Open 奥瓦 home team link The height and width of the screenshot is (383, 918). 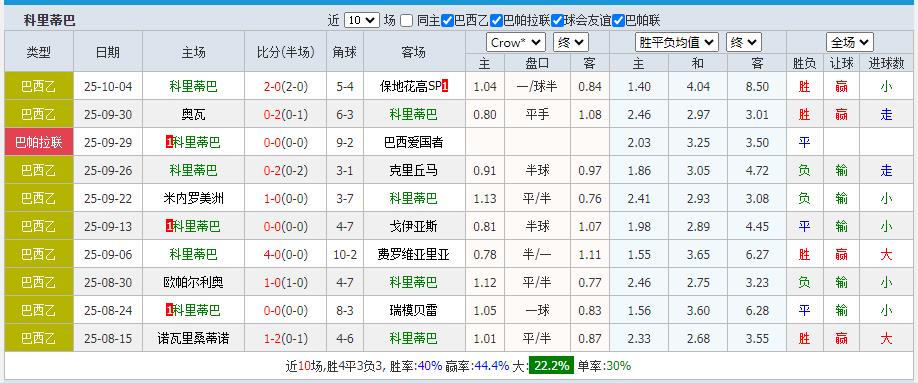coord(193,115)
